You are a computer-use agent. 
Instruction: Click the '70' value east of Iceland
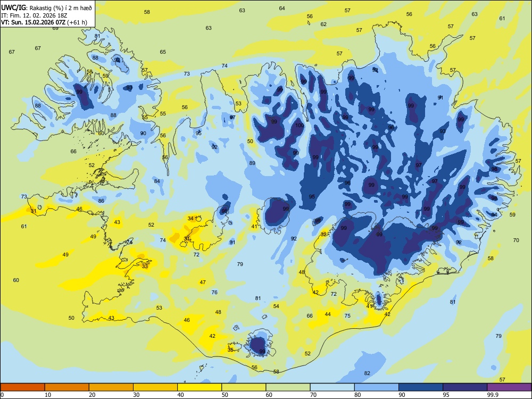click(x=516, y=240)
